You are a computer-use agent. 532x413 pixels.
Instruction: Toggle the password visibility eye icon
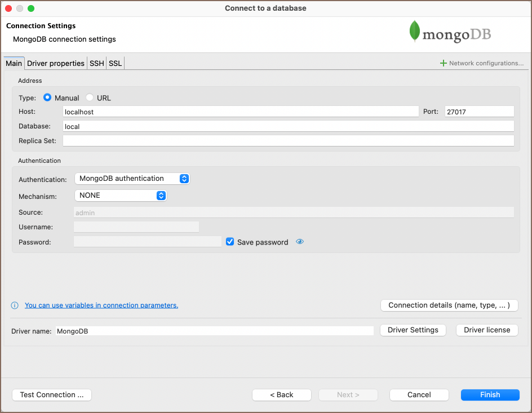pos(300,242)
